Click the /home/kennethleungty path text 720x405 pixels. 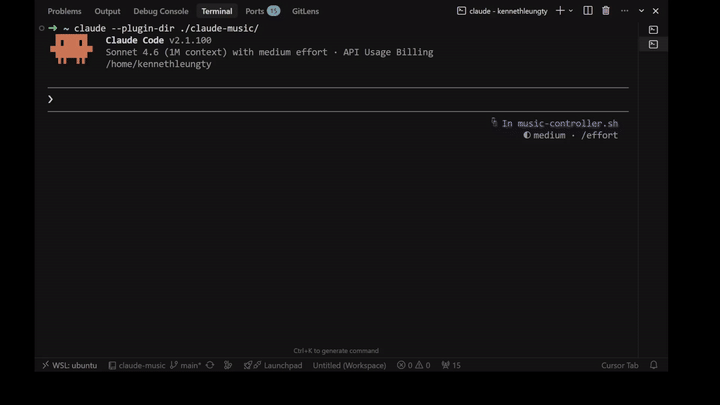point(158,64)
